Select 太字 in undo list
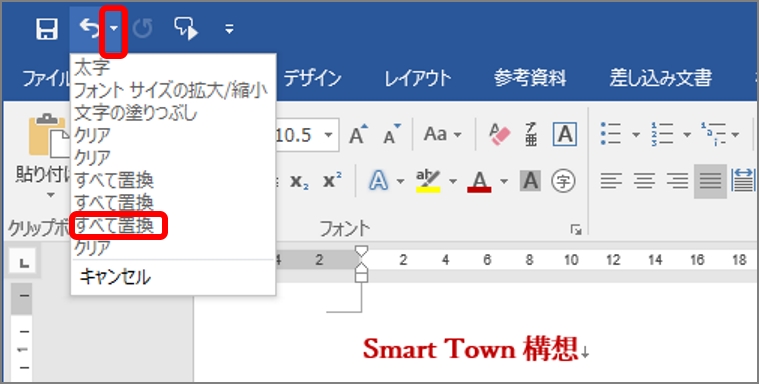Viewport: 759px width, 384px height. 92,67
